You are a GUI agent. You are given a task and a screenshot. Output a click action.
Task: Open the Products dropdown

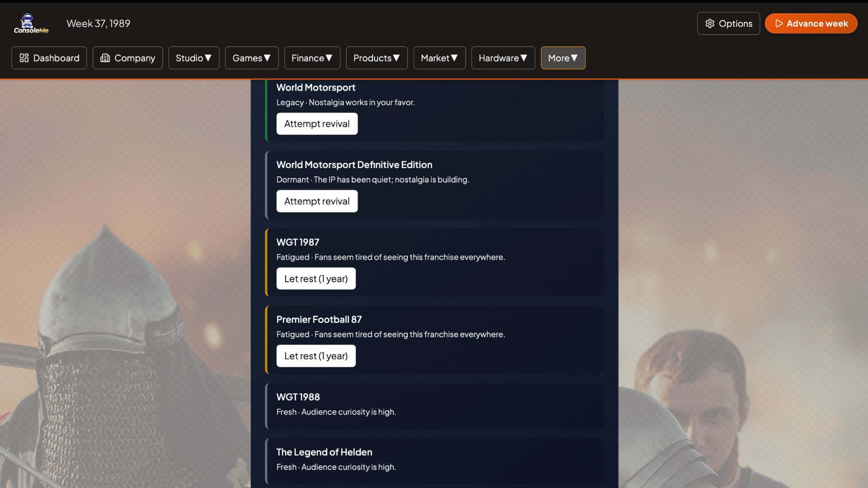click(x=377, y=58)
